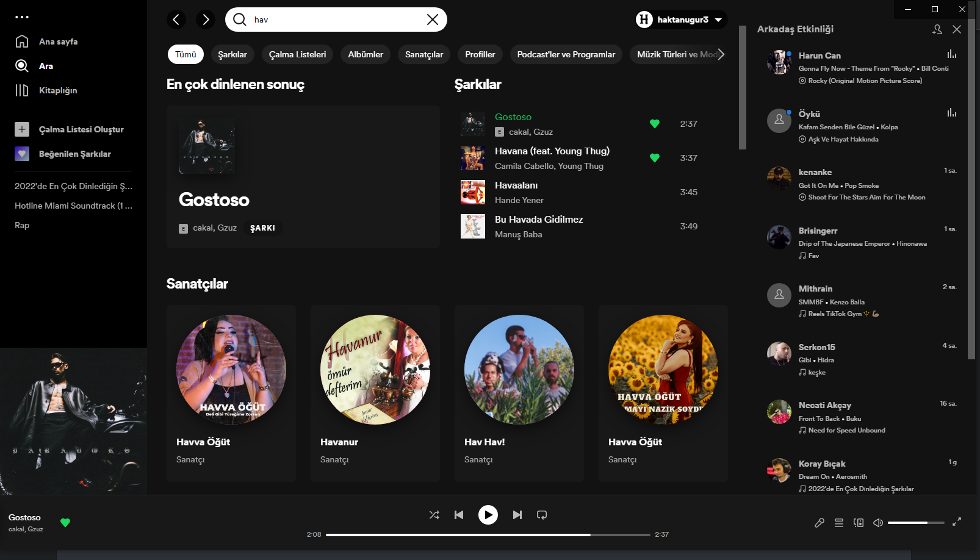This screenshot has height=560, width=980.
Task: Open Kitaplığın library
Action: (x=46, y=90)
